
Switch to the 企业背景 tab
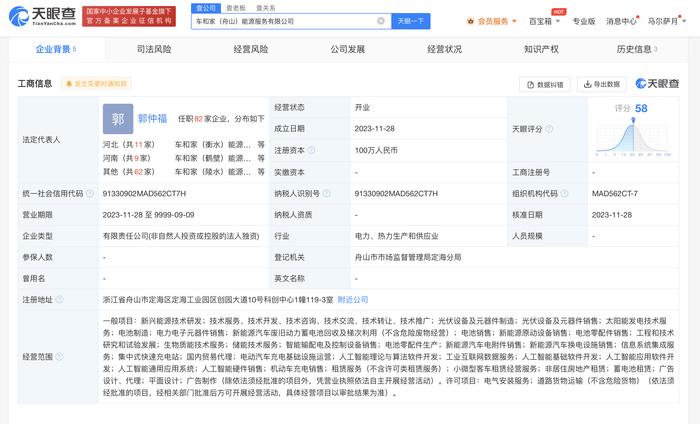tap(57, 49)
